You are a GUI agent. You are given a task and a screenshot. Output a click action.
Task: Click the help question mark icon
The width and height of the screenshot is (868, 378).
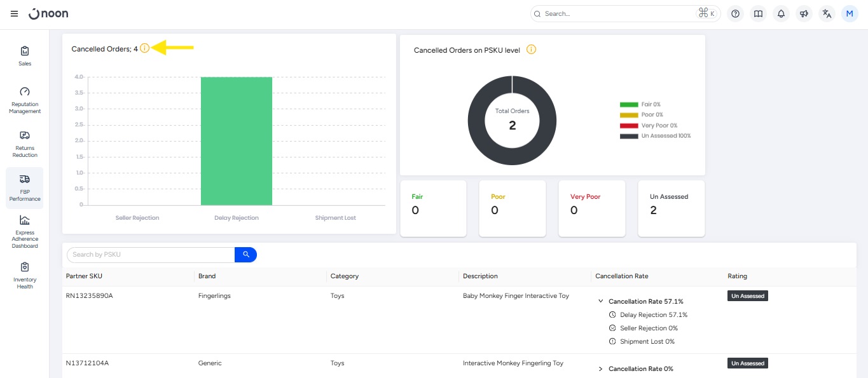click(735, 13)
